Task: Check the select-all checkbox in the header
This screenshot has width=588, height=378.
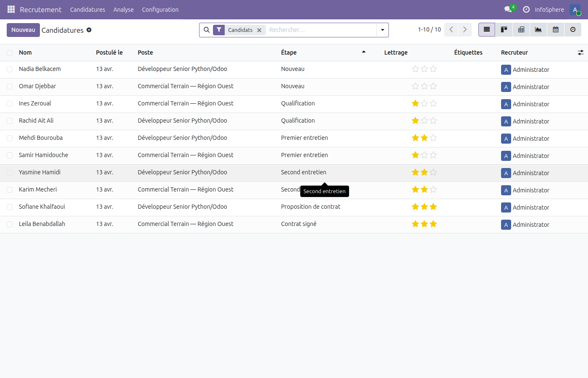Action: point(9,52)
